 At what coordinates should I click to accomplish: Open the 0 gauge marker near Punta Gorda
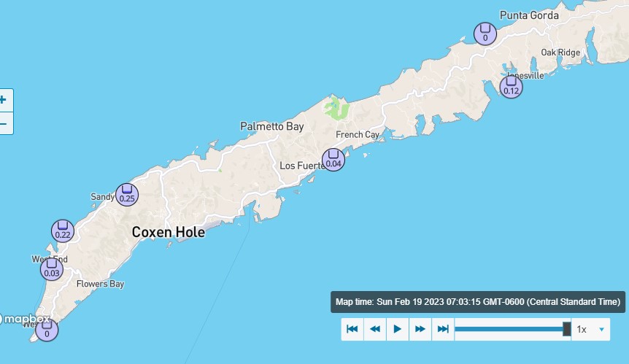click(485, 34)
